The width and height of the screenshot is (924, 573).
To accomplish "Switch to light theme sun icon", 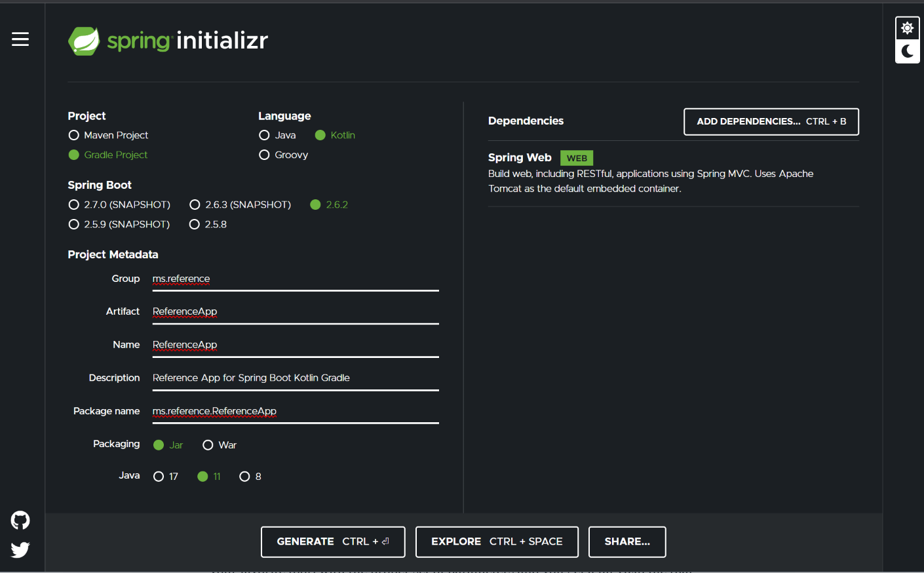I will click(x=907, y=28).
